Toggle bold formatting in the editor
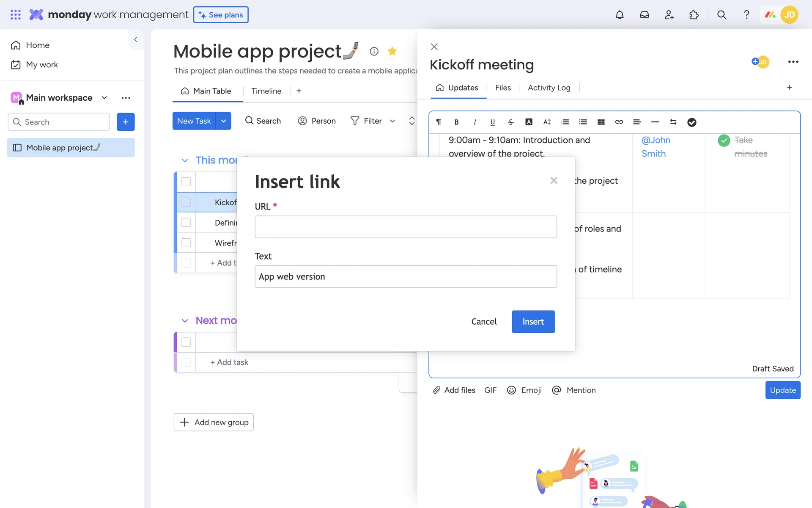Screen dimensions: 812x508 [x=456, y=122]
